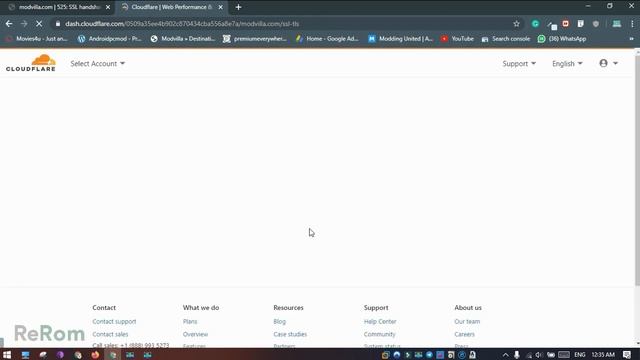The image size is (640, 360).
Task: Open the Home - Google Ads bookmark
Action: coord(327,39)
